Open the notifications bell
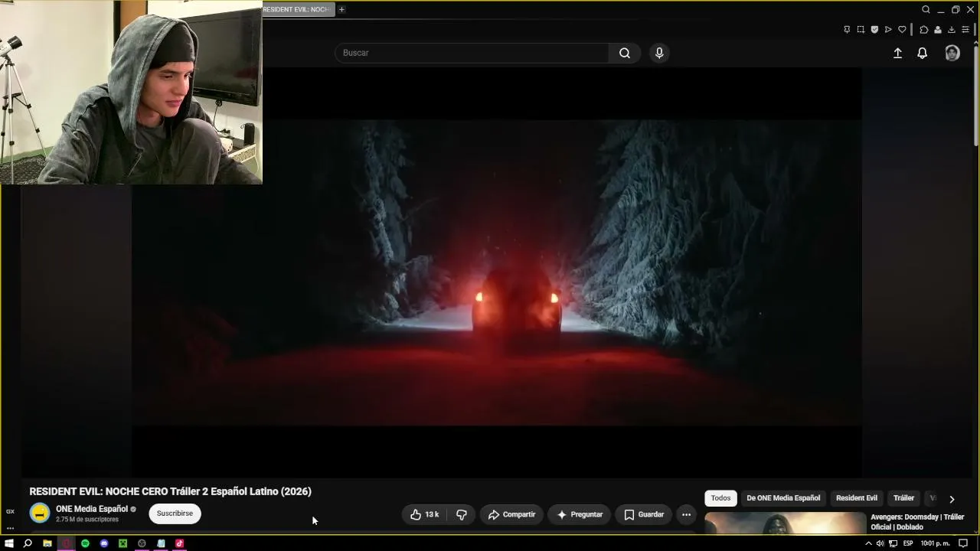The image size is (980, 551). coord(923,53)
